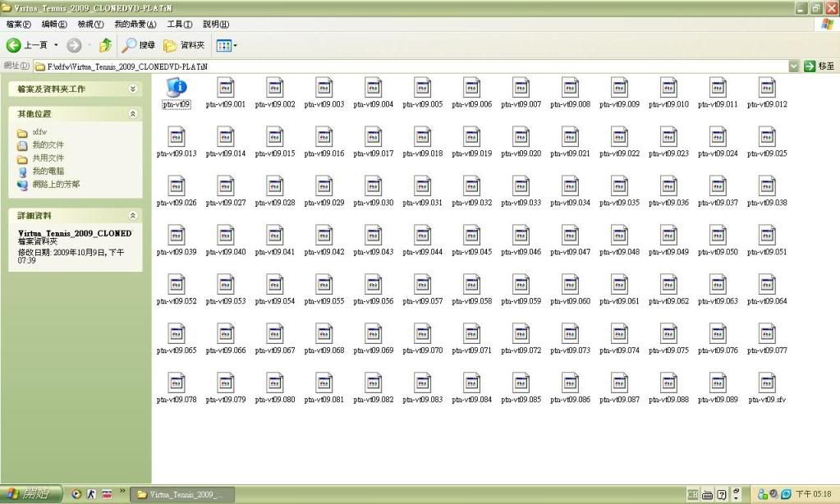Collapse the 其他位置 panel
Image resolution: width=840 pixels, height=504 pixels.
(133, 113)
